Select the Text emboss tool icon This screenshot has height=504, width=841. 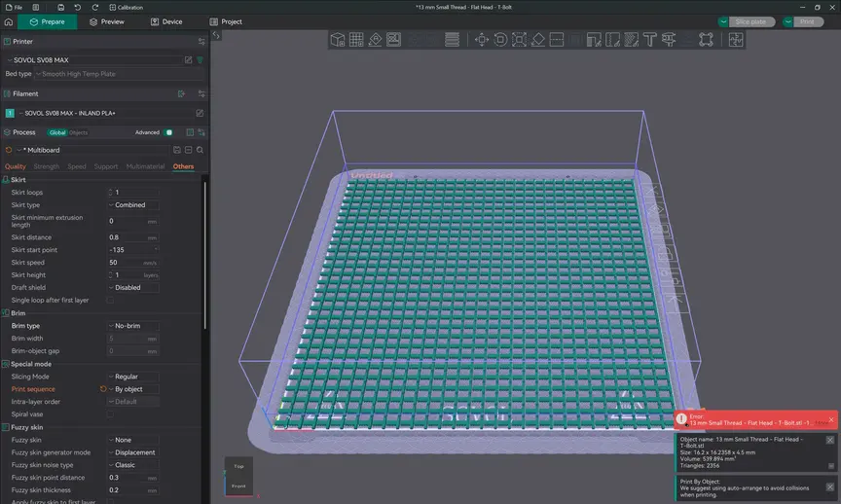click(x=649, y=40)
